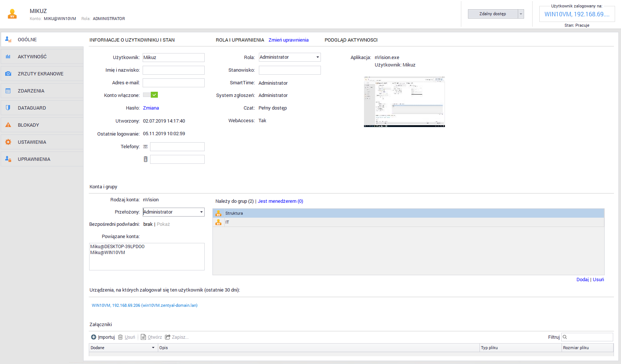Click the Zmiana password link
This screenshot has width=621, height=364.
151,108
